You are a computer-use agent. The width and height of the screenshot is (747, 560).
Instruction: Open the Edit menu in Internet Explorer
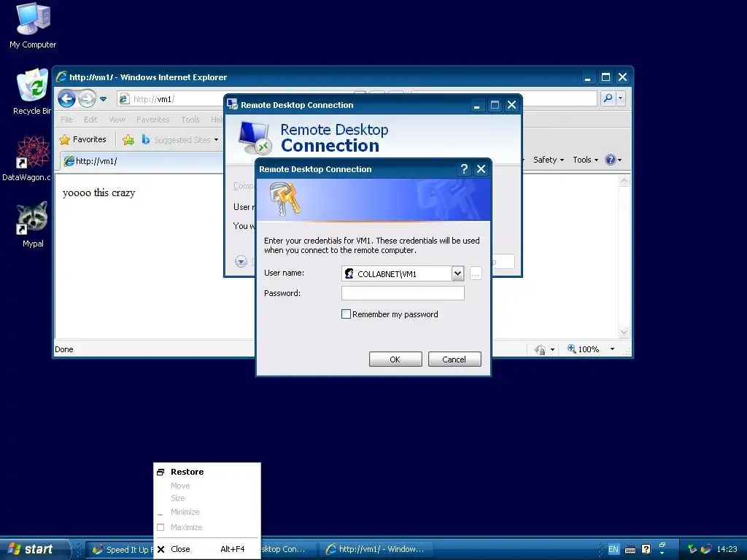(90, 120)
